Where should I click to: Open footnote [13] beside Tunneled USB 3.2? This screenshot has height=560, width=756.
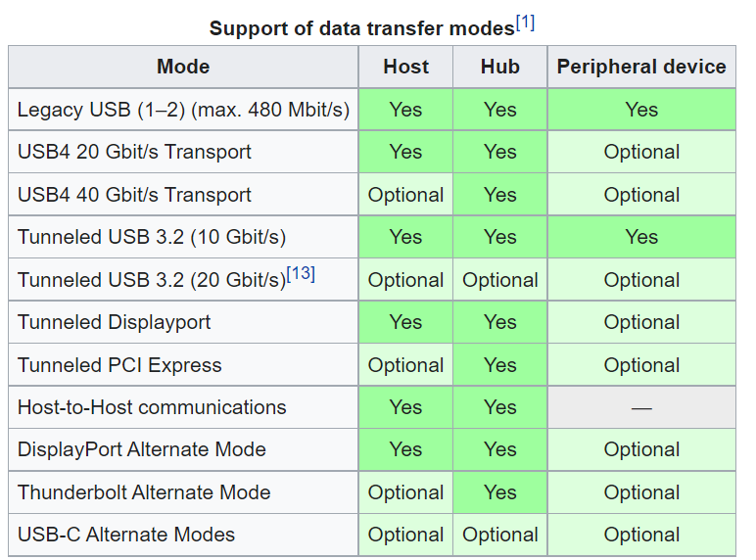pyautogui.click(x=301, y=274)
